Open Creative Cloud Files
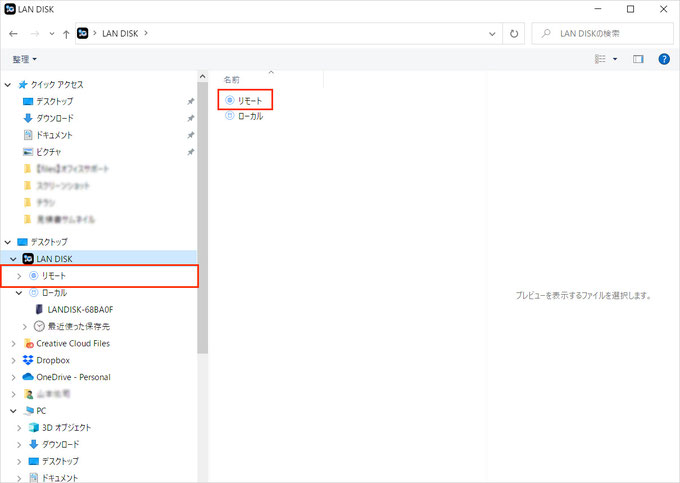Viewport: 680px width, 483px height. (x=73, y=343)
